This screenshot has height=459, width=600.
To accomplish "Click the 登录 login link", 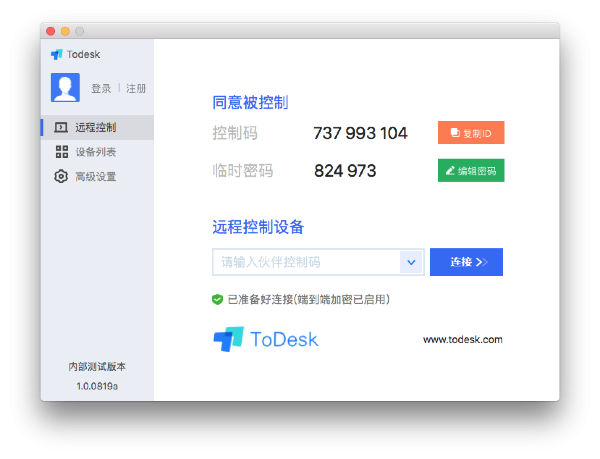I will [101, 88].
